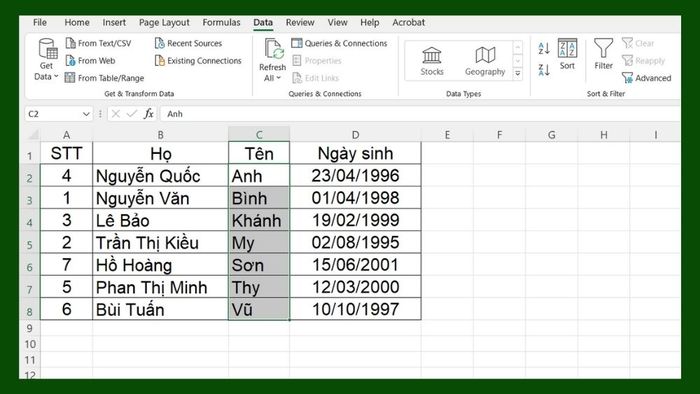This screenshot has width=700, height=394.
Task: Click the Ngày sinh header cell
Action: [355, 153]
